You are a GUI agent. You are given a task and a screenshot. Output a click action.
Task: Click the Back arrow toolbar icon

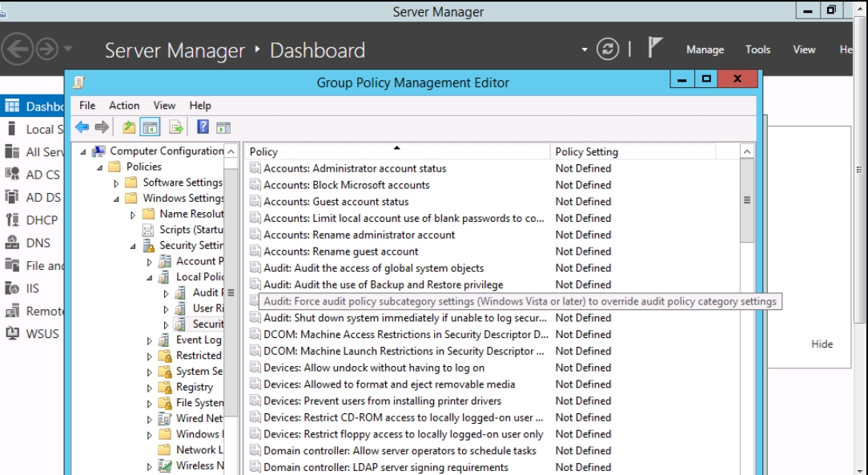[x=82, y=127]
